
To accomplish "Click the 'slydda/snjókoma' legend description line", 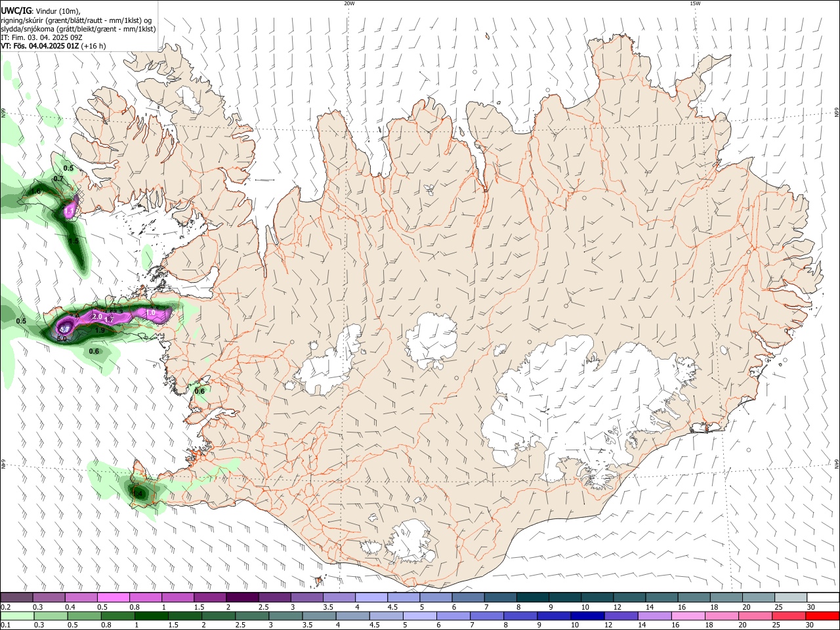I will pos(78,29).
